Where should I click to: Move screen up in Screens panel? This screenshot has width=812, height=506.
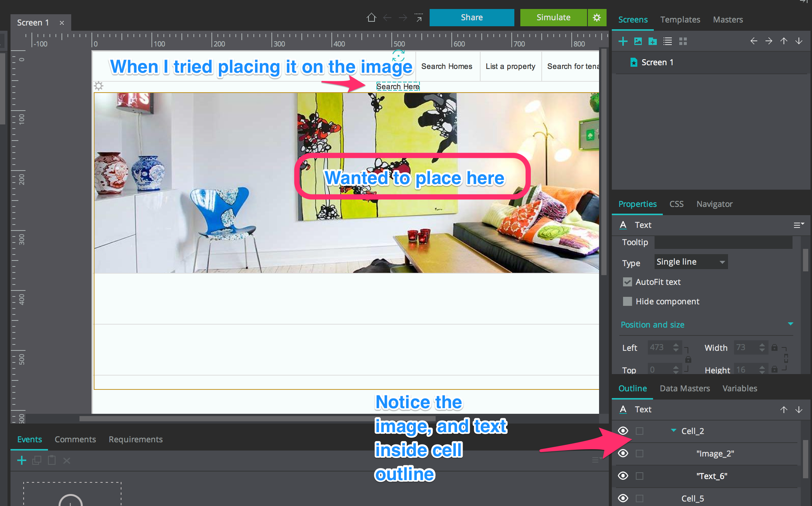784,41
